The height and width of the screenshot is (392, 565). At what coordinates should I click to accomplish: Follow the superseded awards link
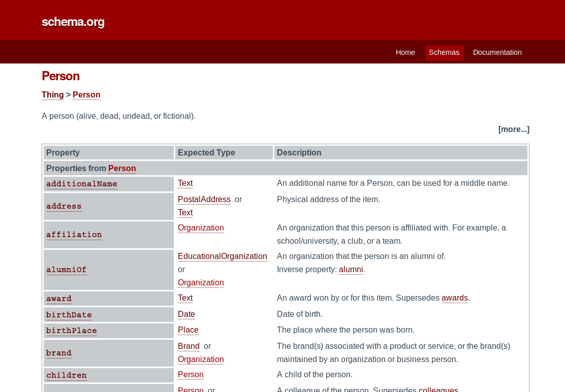tap(455, 298)
